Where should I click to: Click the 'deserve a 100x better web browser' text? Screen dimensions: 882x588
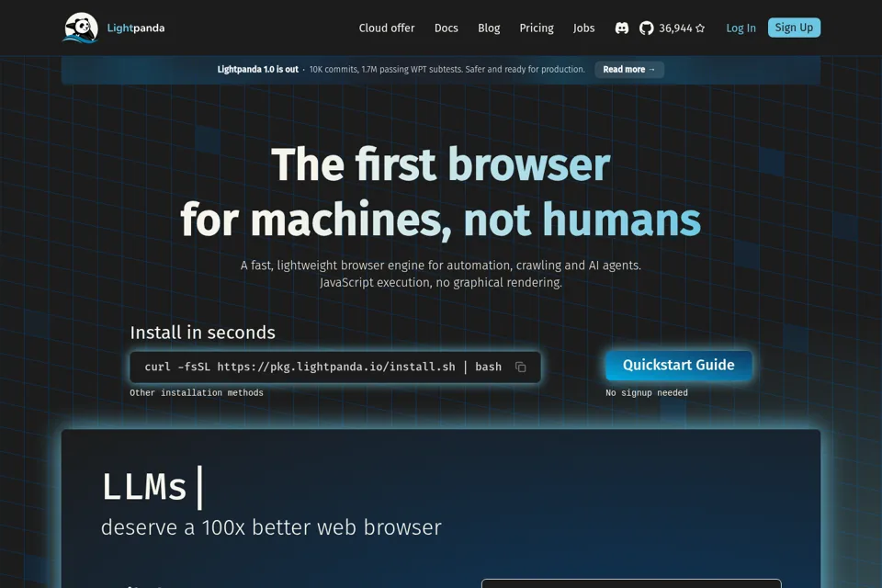coord(271,527)
